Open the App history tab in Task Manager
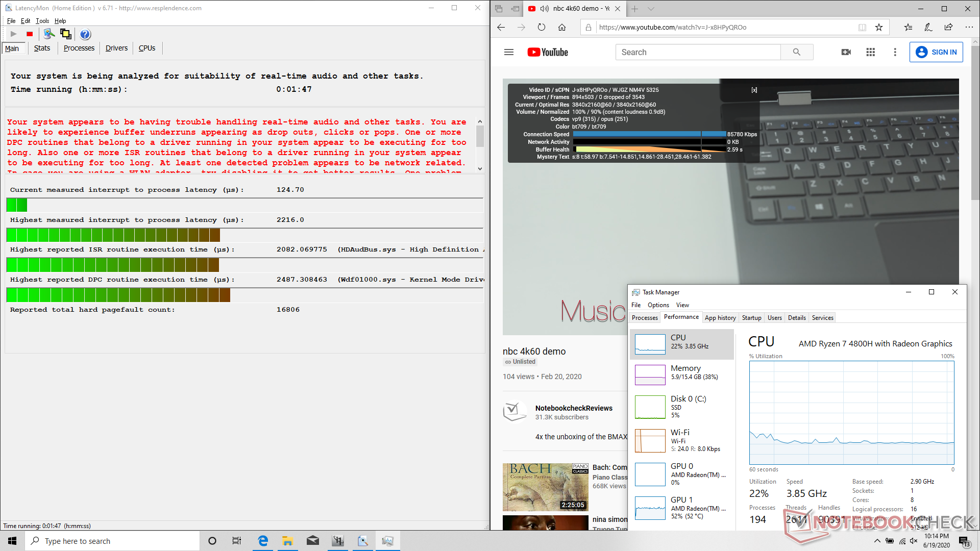 point(720,317)
